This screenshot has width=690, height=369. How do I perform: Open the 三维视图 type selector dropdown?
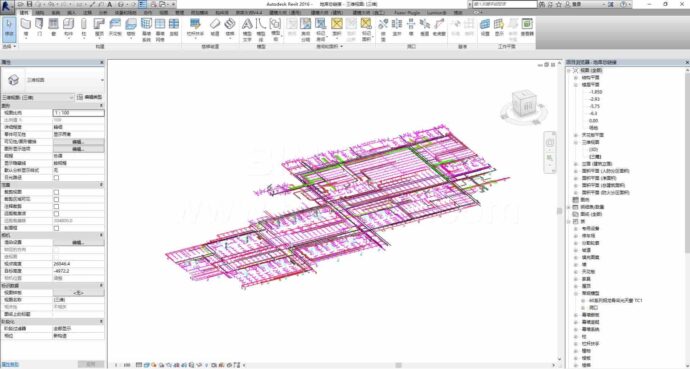pyautogui.click(x=53, y=80)
